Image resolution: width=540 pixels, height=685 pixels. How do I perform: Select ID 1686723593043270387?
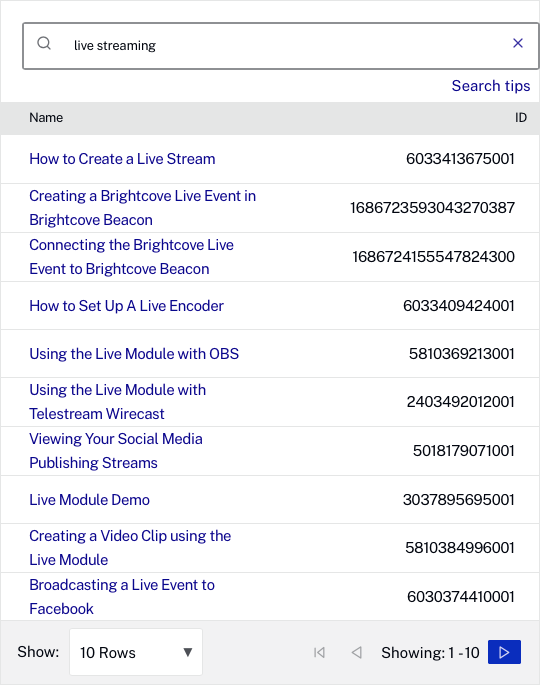pos(432,208)
